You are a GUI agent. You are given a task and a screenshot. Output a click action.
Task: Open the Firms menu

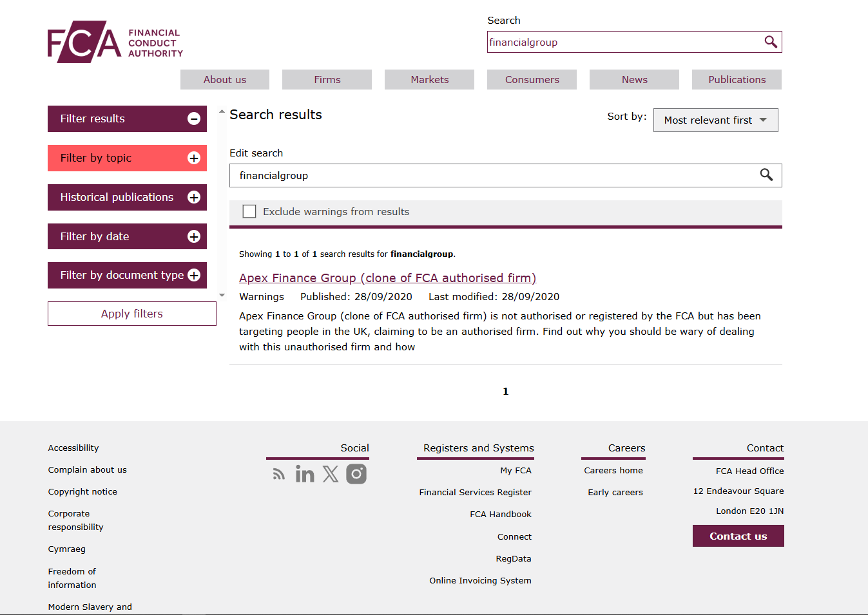click(327, 79)
